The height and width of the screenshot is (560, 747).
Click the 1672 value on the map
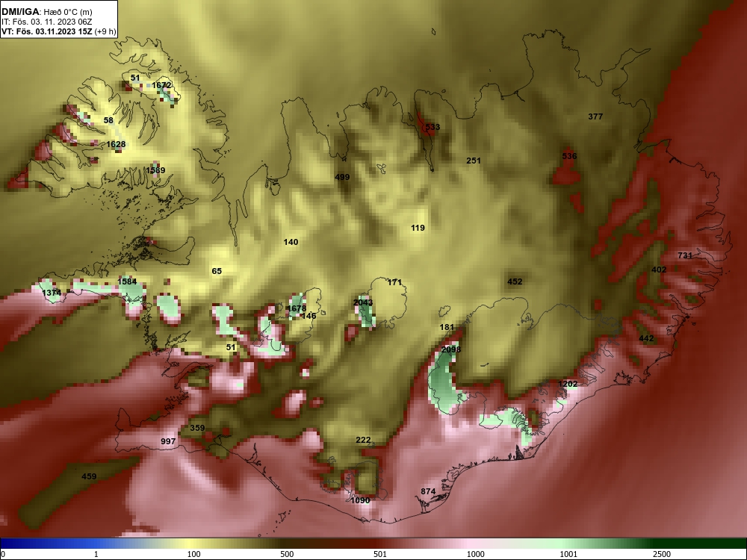[161, 85]
